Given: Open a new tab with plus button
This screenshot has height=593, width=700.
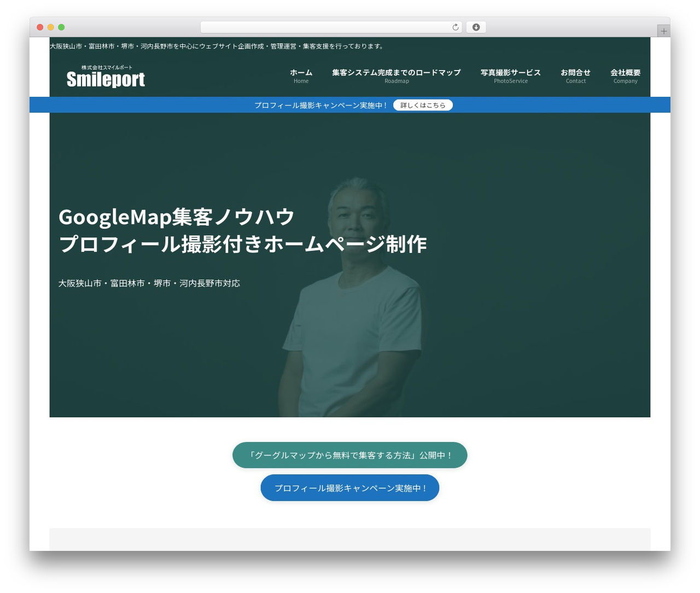Looking at the screenshot, I should click(x=663, y=31).
